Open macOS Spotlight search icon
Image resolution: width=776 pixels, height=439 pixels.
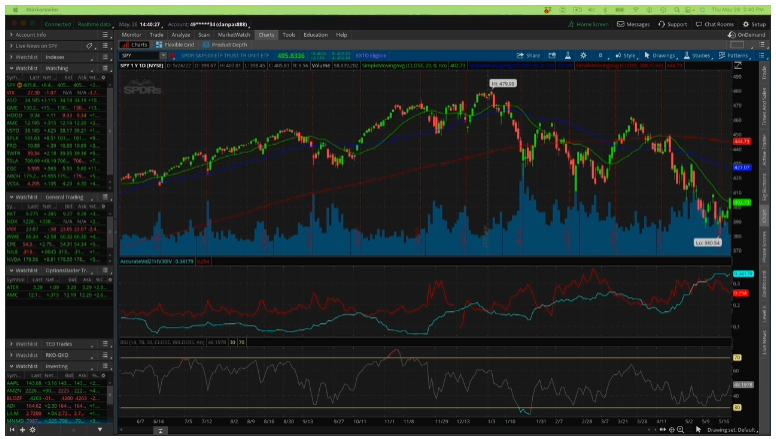[676, 10]
